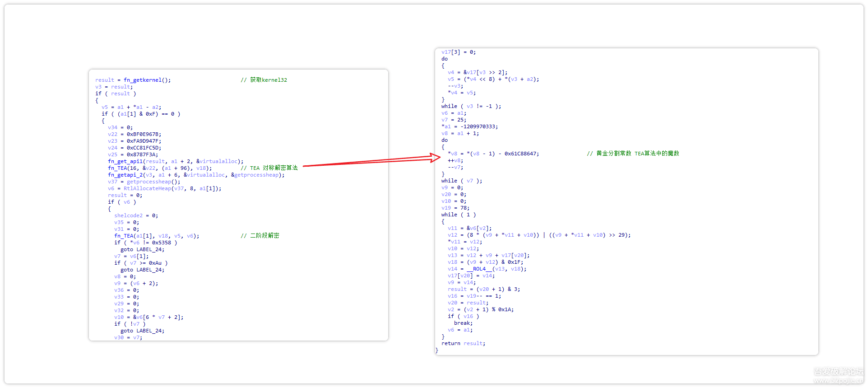This screenshot has width=868, height=388.
Task: Click the 'break;' statement
Action: 463,323
